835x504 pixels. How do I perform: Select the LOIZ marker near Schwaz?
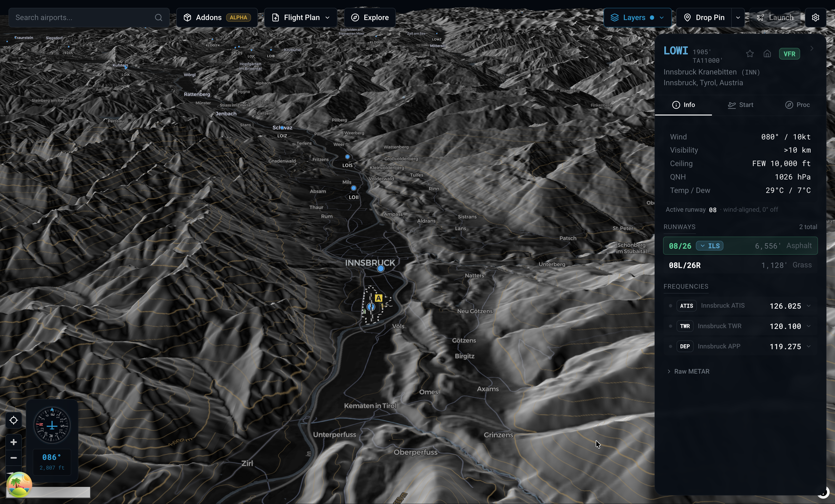click(x=282, y=128)
